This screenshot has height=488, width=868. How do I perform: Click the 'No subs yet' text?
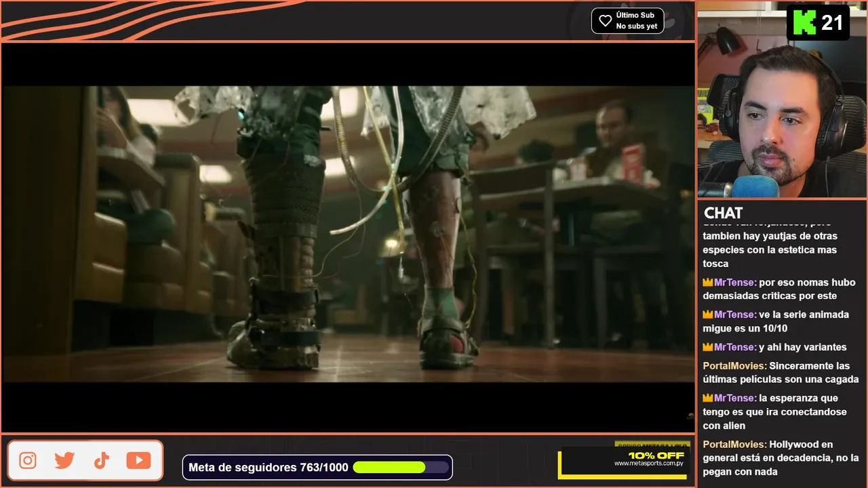pyautogui.click(x=637, y=26)
